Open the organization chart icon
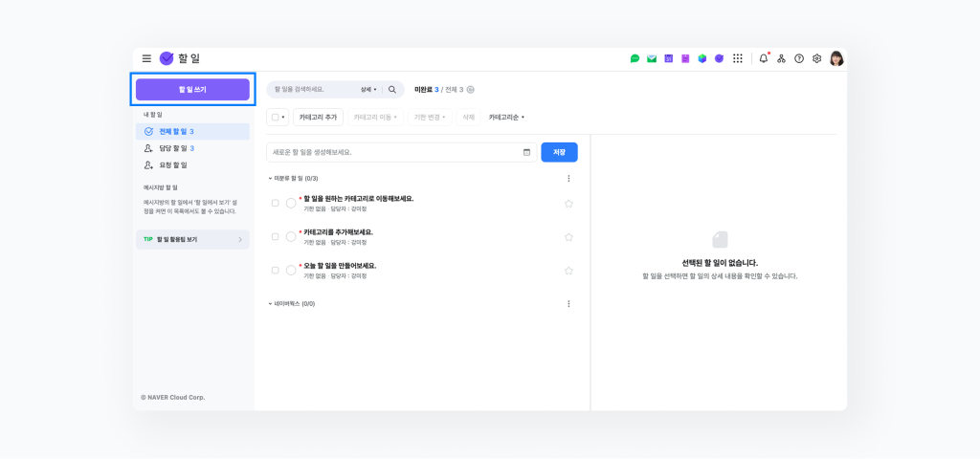980x459 pixels. coord(781,58)
